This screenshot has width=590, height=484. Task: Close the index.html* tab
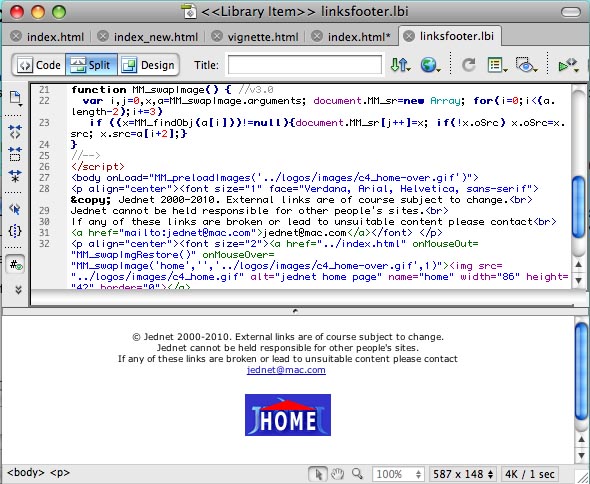[x=317, y=36]
